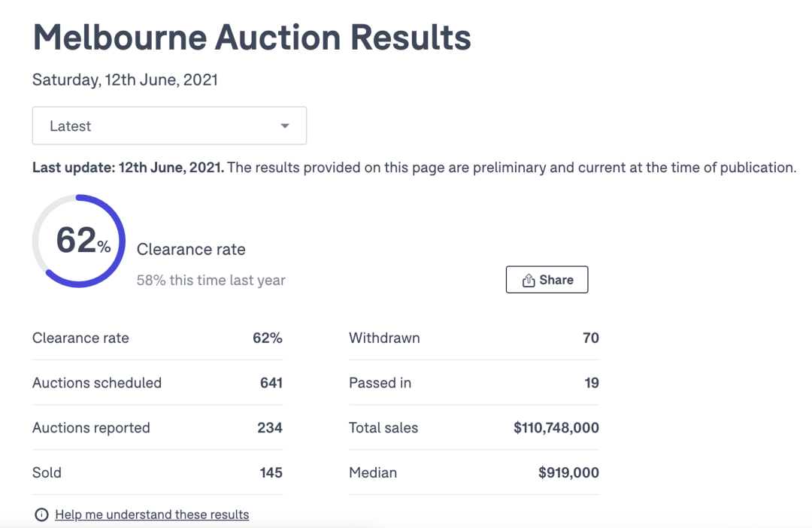
Task: Click the 58% this time last year text
Action: point(211,281)
